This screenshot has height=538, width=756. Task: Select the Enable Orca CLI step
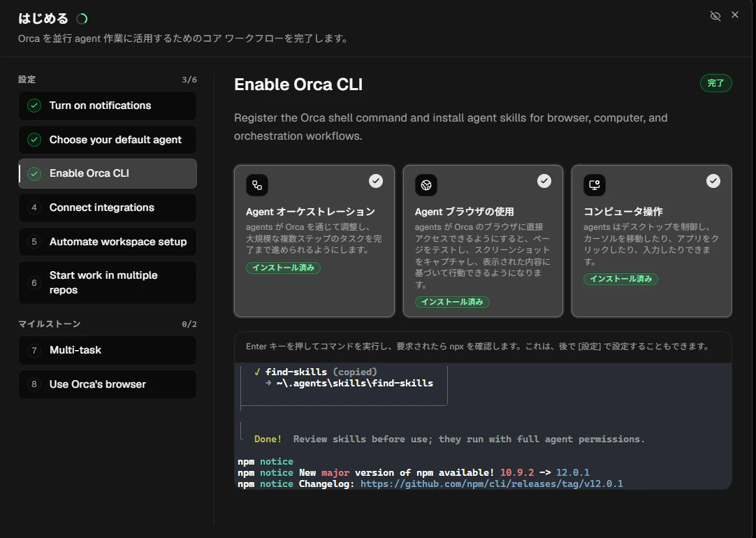108,173
